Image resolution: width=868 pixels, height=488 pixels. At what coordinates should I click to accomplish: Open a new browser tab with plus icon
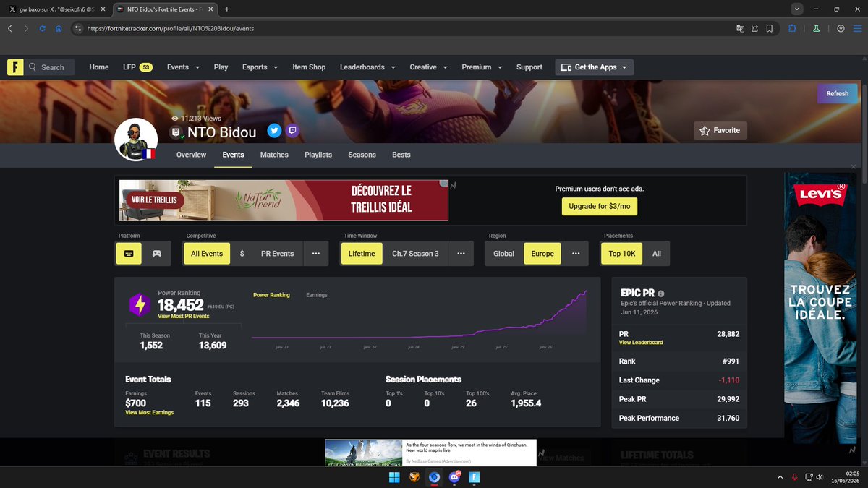click(227, 9)
